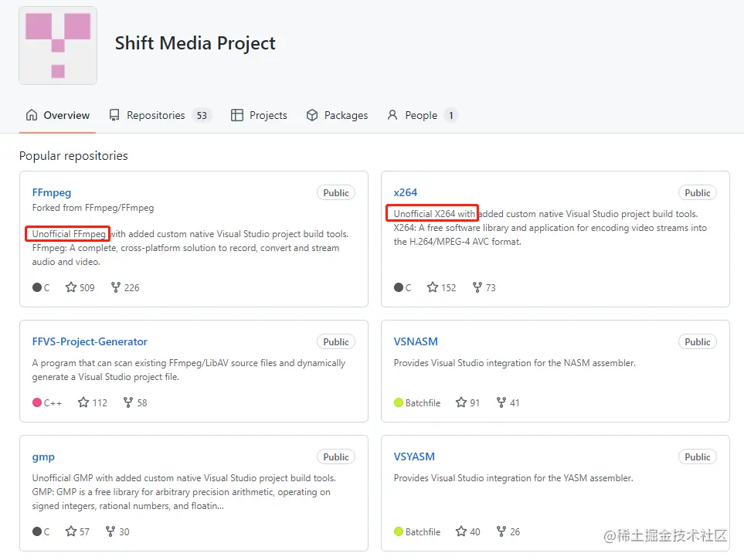Screen dimensions: 744x560
Task: Click the gmp fork icon
Action: 110,531
